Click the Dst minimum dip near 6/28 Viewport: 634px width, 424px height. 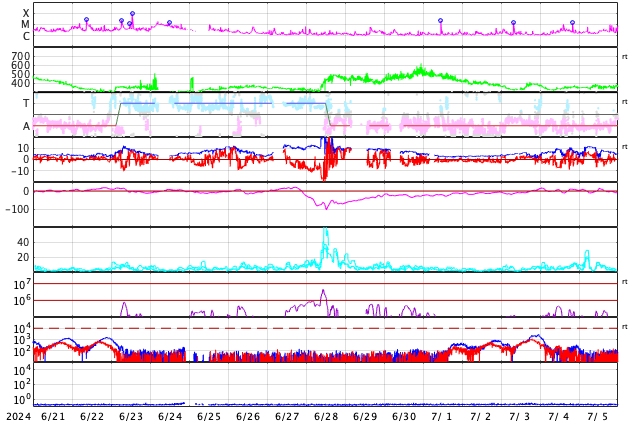click(326, 208)
